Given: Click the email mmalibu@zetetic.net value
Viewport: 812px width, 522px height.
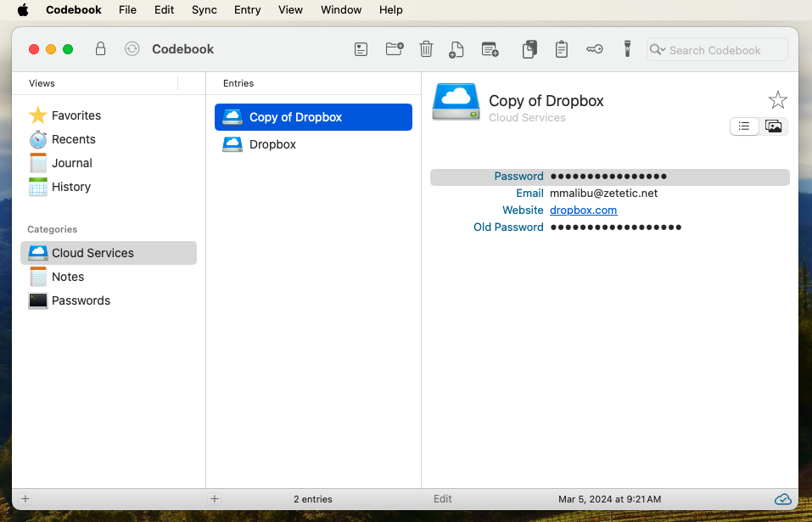Looking at the screenshot, I should (x=603, y=194).
